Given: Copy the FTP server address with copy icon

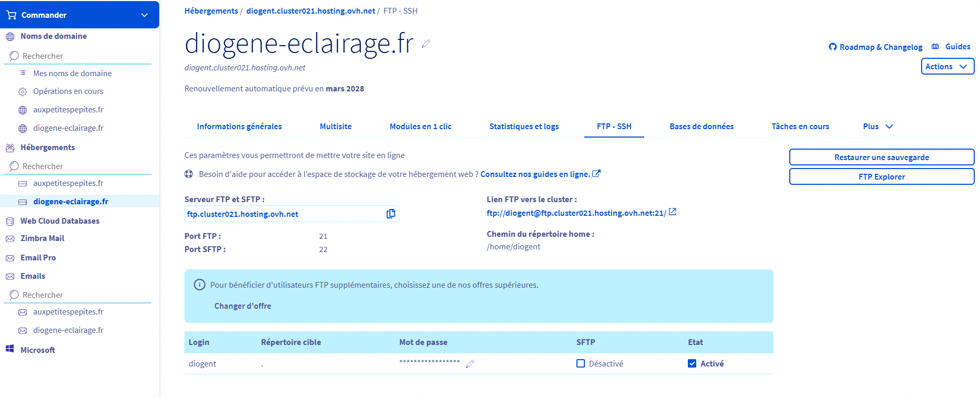Looking at the screenshot, I should coord(390,214).
